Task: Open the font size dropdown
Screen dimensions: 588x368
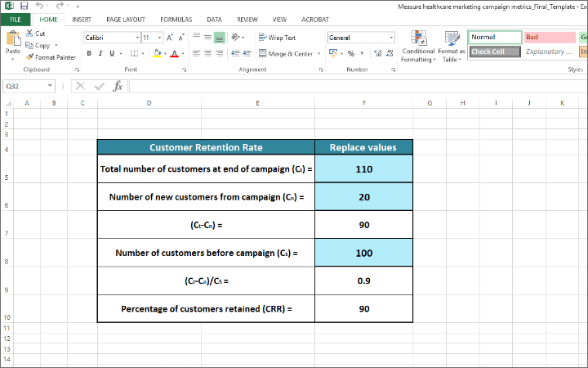Action: click(158, 38)
